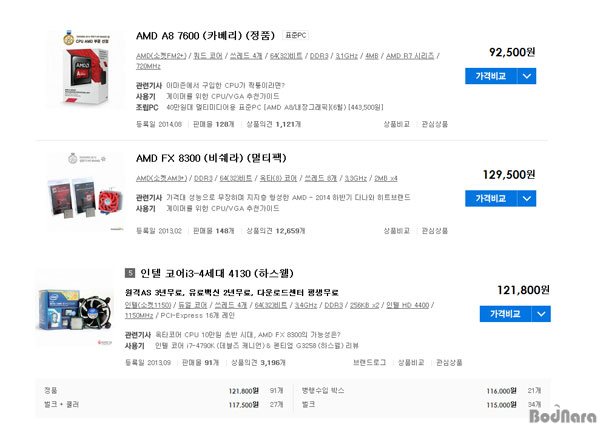This screenshot has width=600, height=426.
Task: Click the 인텔(소켓1150) spec link
Action: (x=148, y=305)
